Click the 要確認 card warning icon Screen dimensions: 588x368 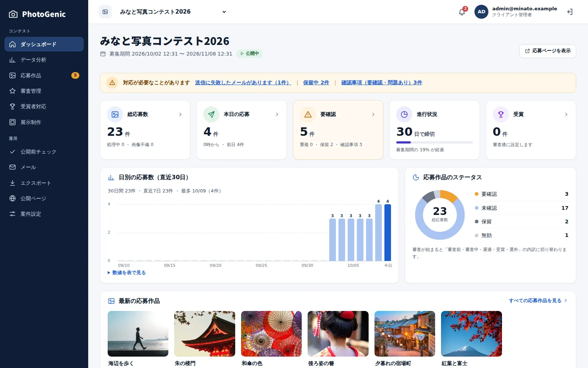(x=308, y=114)
